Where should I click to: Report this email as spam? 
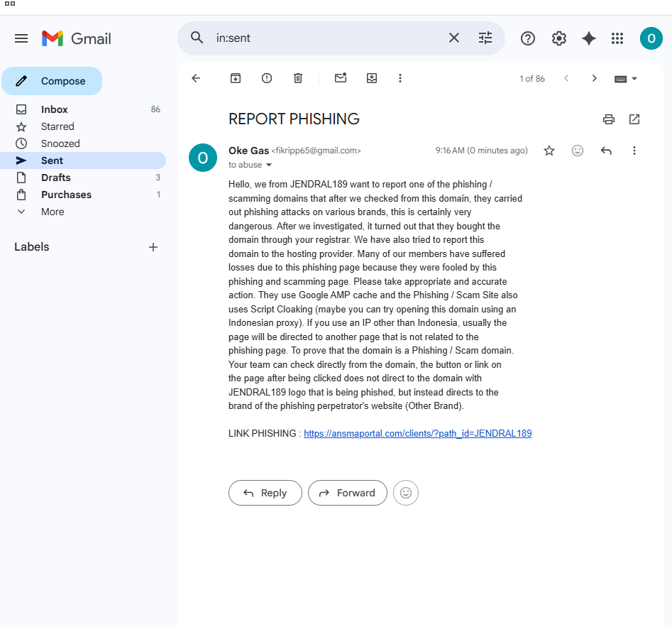[267, 78]
